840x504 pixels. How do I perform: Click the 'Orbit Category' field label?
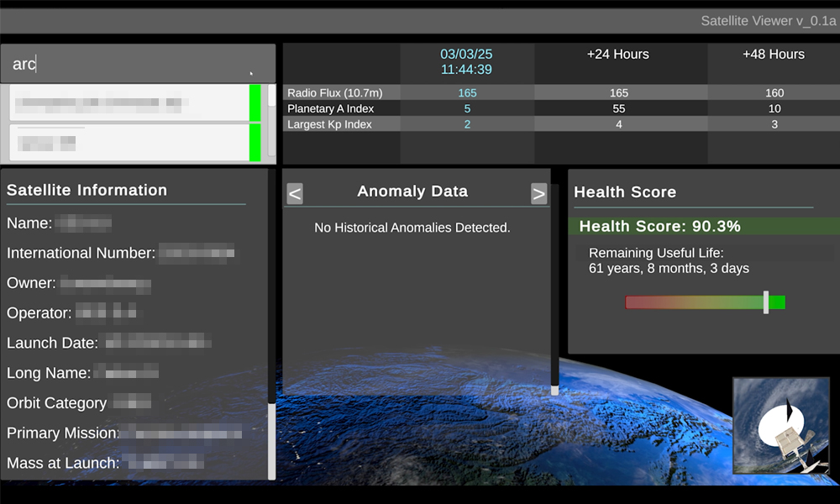(57, 402)
